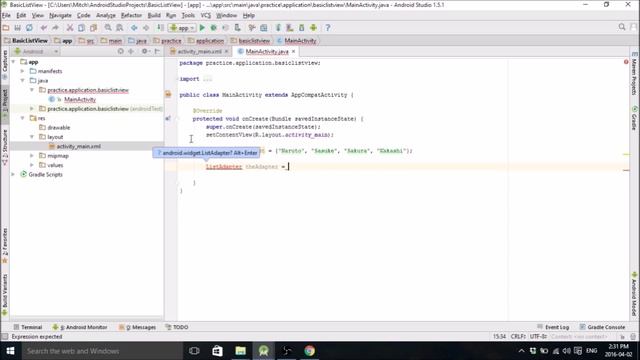Select MainActivity in project tree
Viewport: 640px width, 360px height.
[80, 99]
